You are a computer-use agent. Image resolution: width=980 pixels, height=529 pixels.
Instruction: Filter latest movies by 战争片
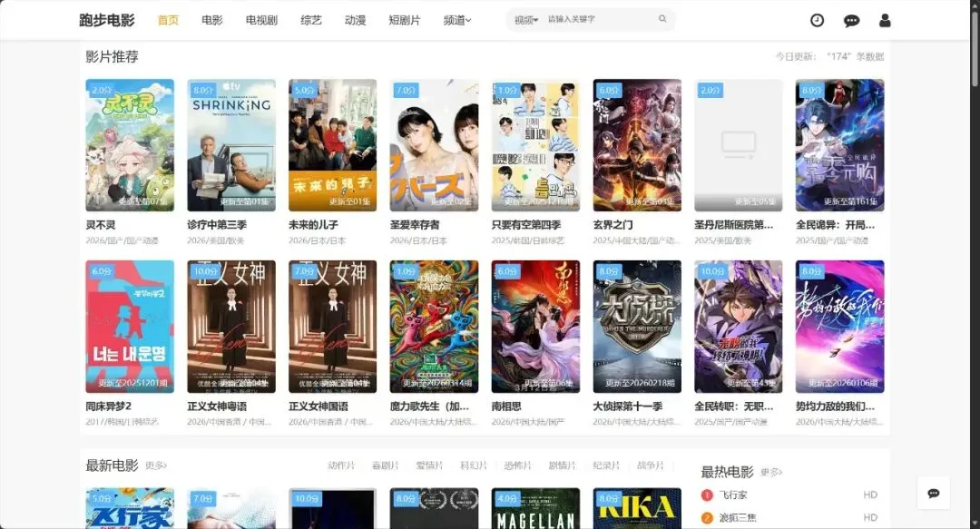[650, 465]
